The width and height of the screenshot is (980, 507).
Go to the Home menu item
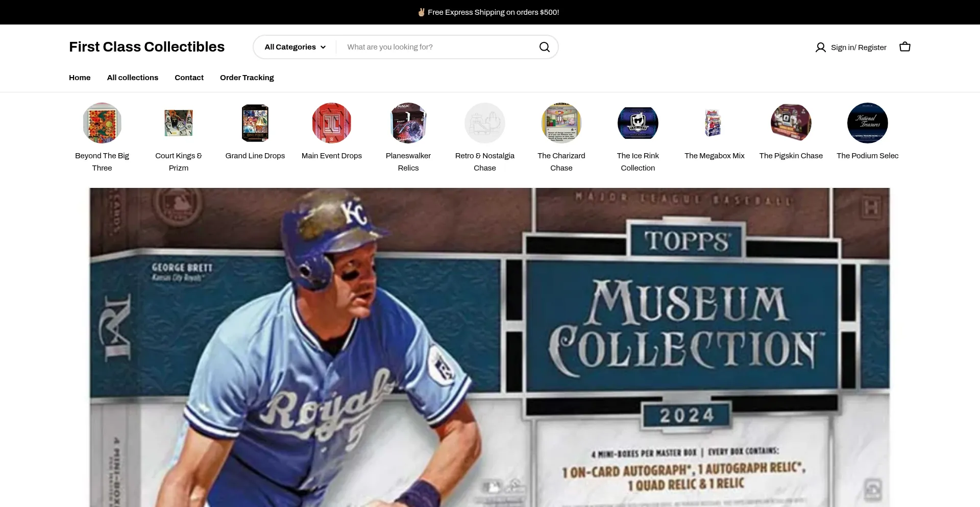coord(80,78)
